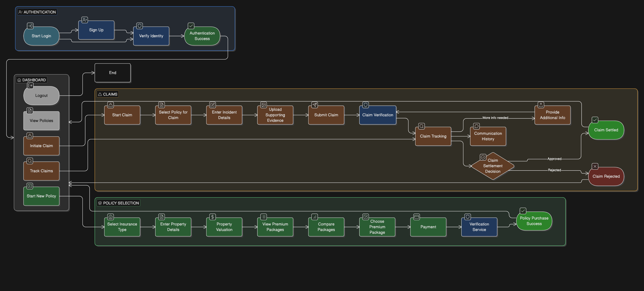Select the POLICY SELECTION group label
The image size is (644, 291).
119,203
